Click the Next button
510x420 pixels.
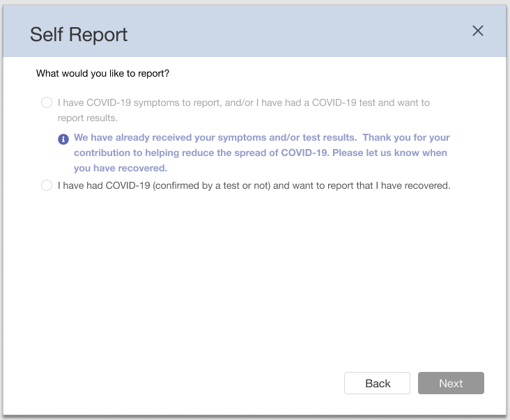(x=451, y=383)
